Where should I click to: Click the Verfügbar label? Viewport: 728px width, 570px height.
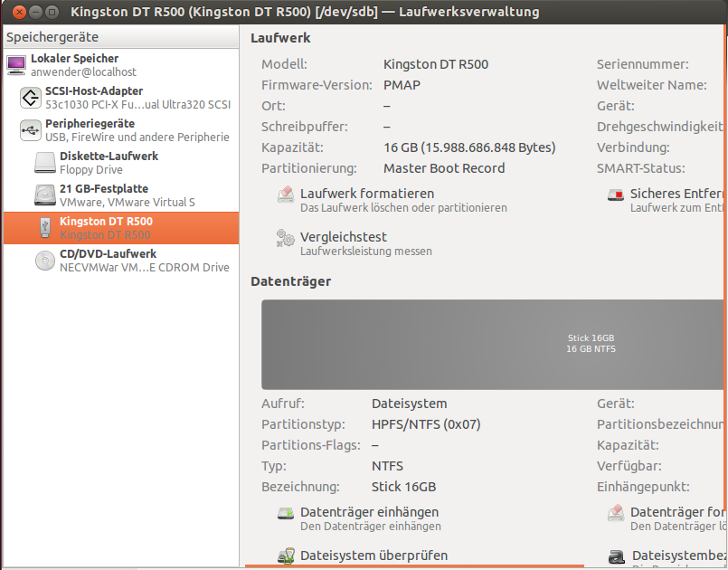tap(629, 466)
